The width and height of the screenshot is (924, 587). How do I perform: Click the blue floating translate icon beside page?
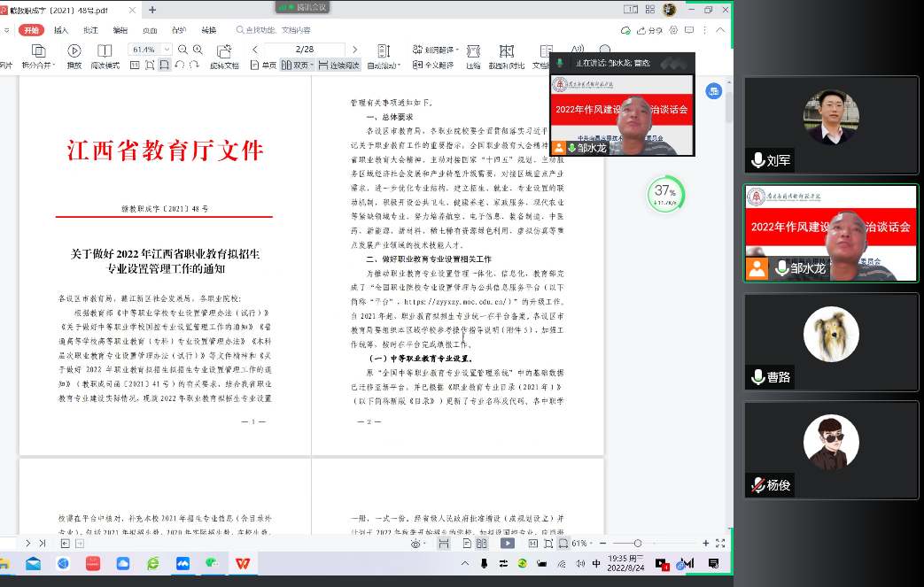point(713,91)
